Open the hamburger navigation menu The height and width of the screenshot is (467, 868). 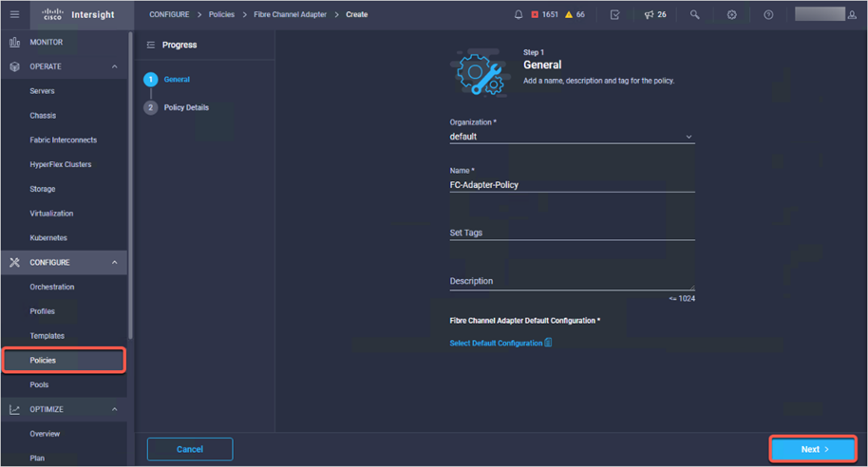tap(15, 14)
